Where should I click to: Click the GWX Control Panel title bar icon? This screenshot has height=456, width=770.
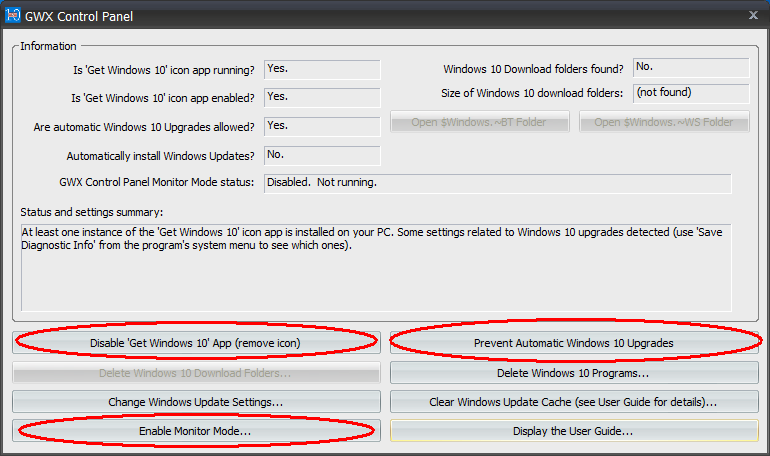13,15
